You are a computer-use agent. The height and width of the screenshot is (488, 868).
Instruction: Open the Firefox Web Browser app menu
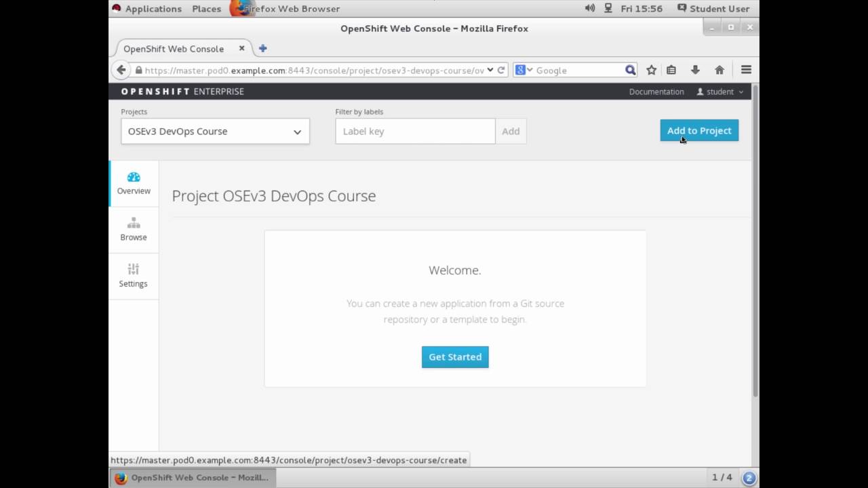click(286, 8)
